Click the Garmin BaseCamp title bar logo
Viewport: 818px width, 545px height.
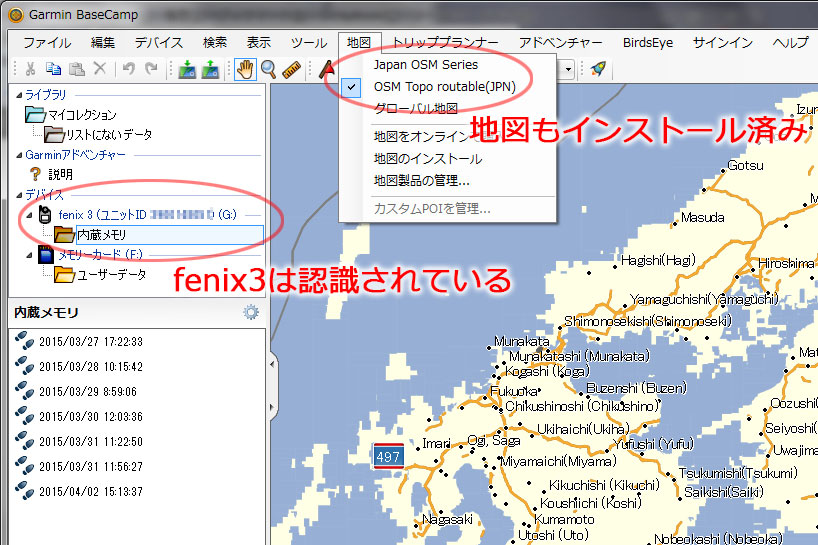point(16,15)
